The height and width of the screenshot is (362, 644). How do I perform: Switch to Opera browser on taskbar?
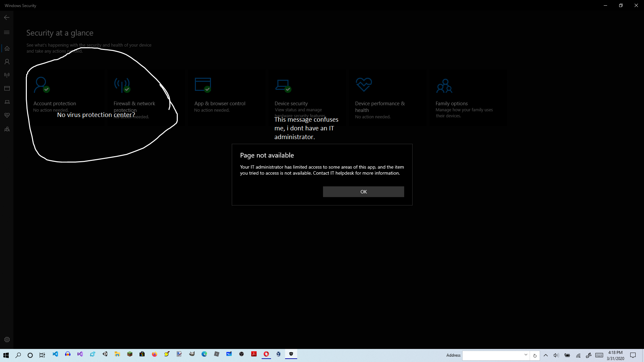266,354
